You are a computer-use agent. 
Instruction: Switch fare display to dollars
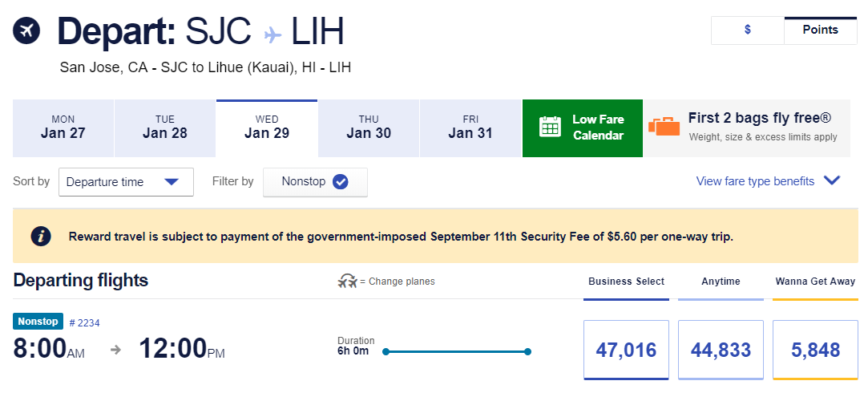[747, 30]
